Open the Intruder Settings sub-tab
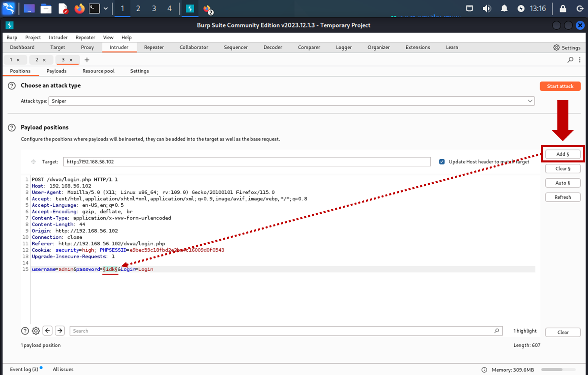Screen dimensions: 588x375 pyautogui.click(x=139, y=71)
